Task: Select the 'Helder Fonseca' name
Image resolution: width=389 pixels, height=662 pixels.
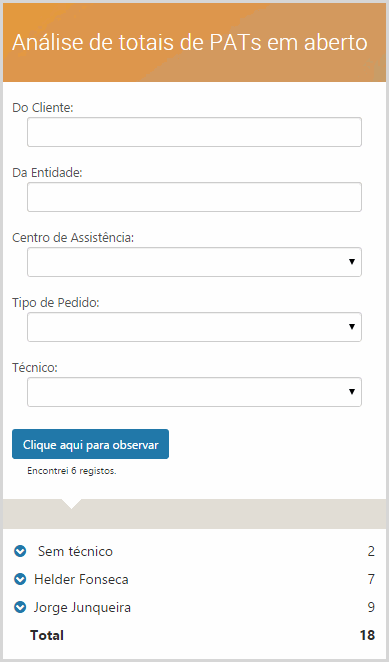Action: (x=81, y=579)
